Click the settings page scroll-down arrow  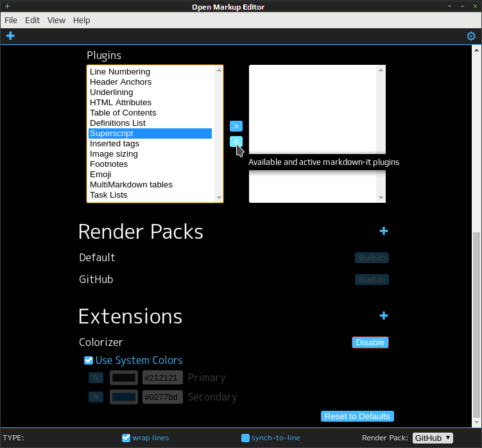click(x=476, y=422)
